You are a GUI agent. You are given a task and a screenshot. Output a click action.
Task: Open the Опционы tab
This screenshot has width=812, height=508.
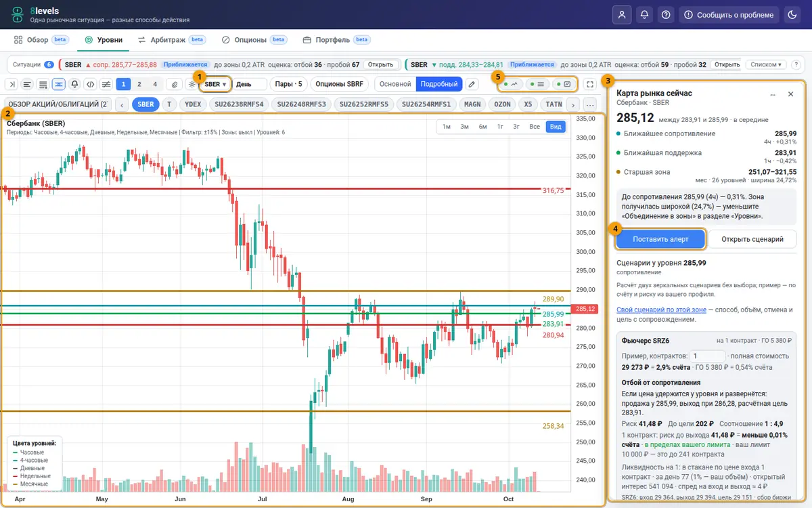(x=254, y=40)
